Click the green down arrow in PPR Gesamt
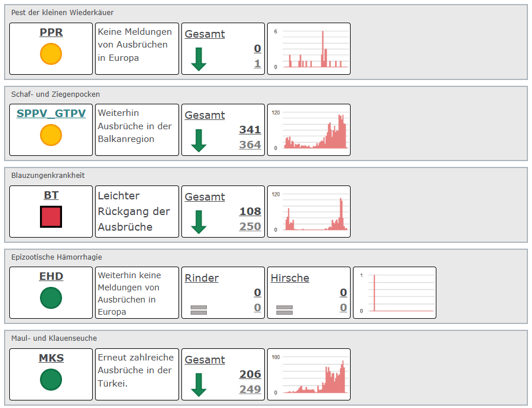532x408 pixels. [199, 59]
